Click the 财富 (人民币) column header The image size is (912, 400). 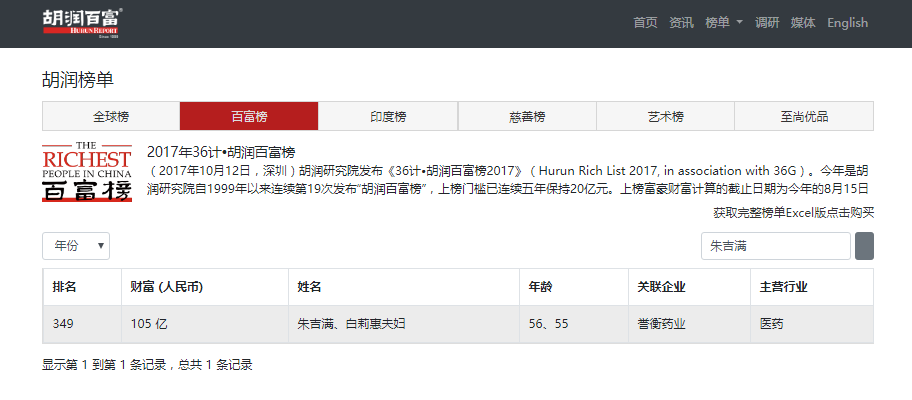tap(205, 287)
